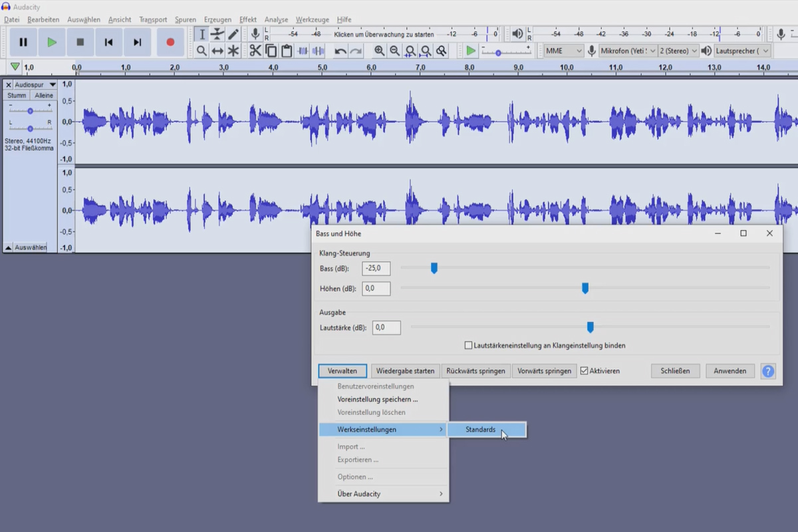The height and width of the screenshot is (532, 798).
Task: Toggle the Aktivieren checkbox
Action: click(x=584, y=371)
